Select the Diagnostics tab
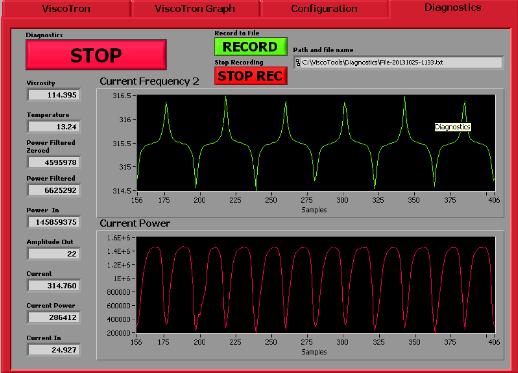 pos(452,8)
